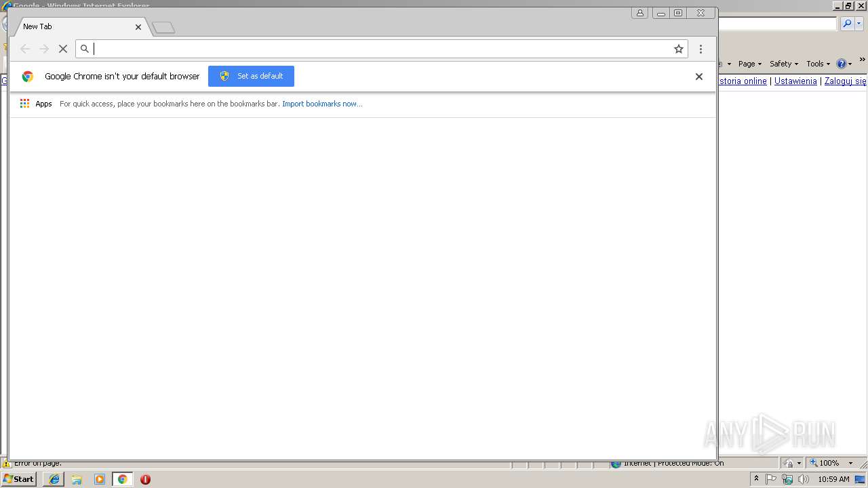Stop page loading in Chrome
Screen dimensions: 868x488
click(x=63, y=49)
